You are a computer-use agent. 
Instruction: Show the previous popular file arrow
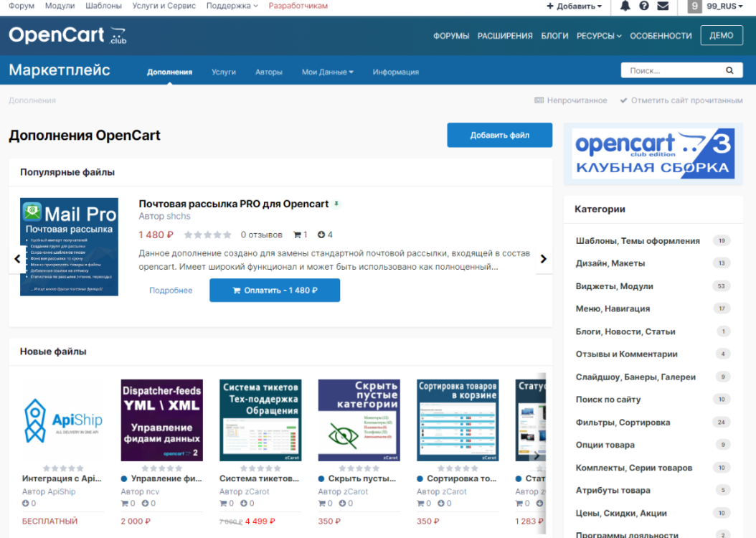click(17, 259)
